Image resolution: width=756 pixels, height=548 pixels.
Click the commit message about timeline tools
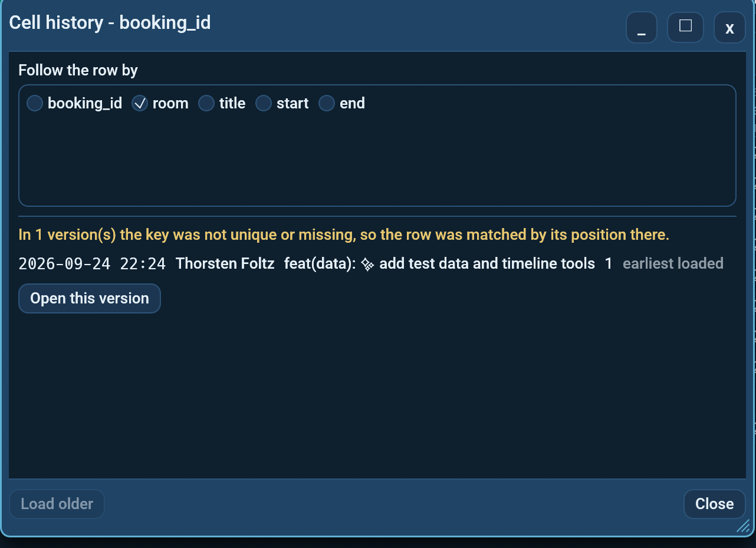(x=438, y=263)
